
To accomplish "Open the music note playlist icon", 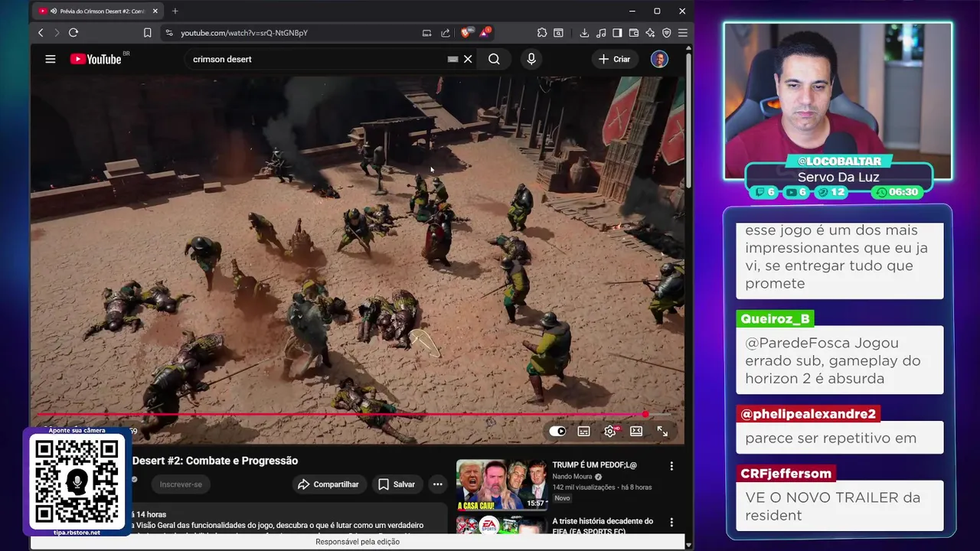I will [x=601, y=33].
